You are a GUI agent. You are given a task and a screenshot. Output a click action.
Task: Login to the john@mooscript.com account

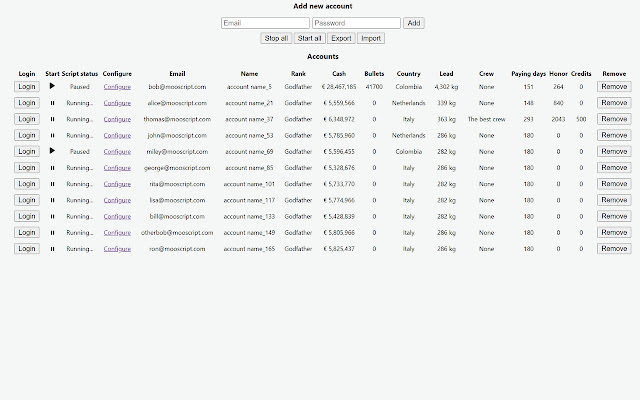point(27,135)
